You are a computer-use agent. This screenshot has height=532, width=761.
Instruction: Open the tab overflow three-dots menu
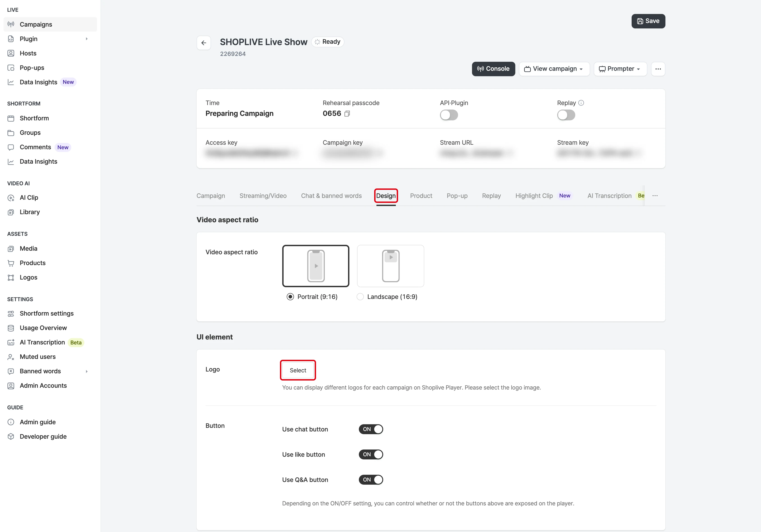click(x=655, y=196)
